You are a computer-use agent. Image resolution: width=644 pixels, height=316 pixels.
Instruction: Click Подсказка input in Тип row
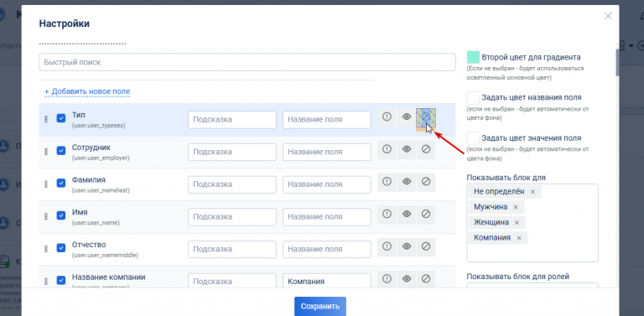tap(232, 120)
